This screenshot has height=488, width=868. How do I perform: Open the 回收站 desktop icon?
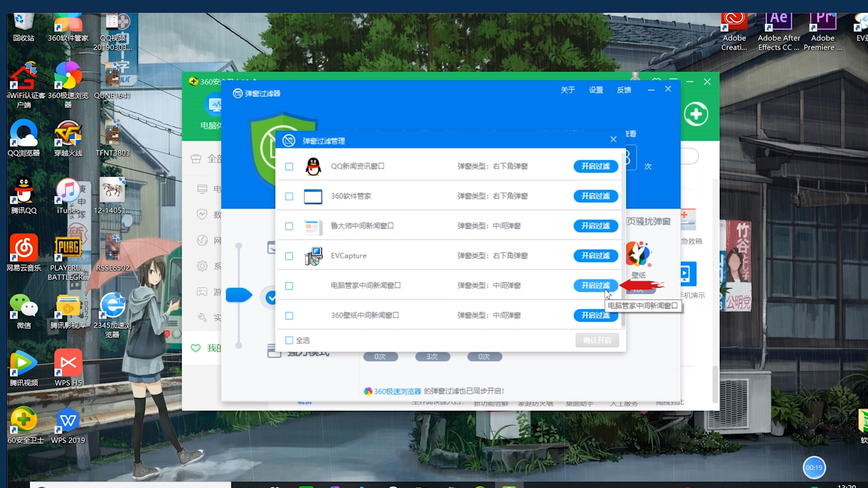tap(24, 28)
